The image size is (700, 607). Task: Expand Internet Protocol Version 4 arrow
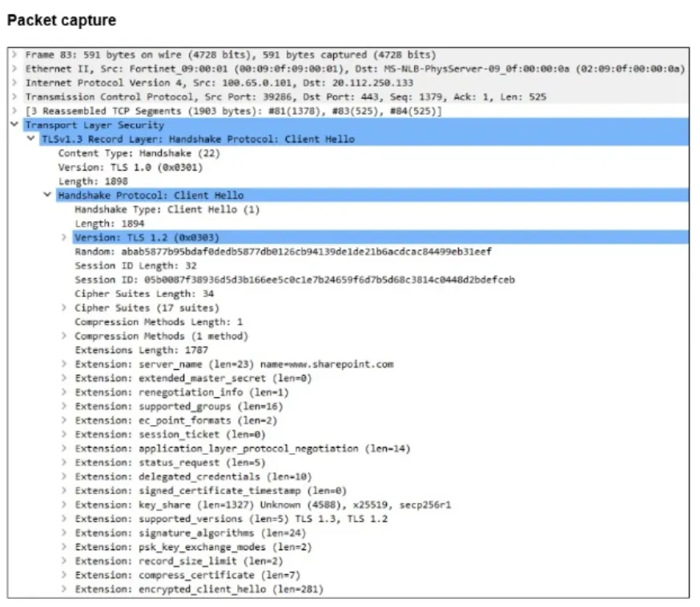tap(14, 83)
